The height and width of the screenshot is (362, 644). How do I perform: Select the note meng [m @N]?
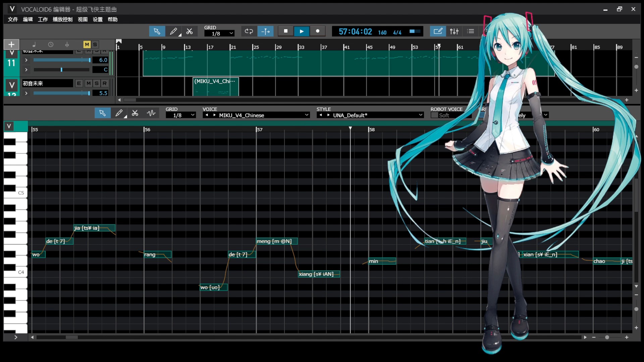(x=277, y=241)
